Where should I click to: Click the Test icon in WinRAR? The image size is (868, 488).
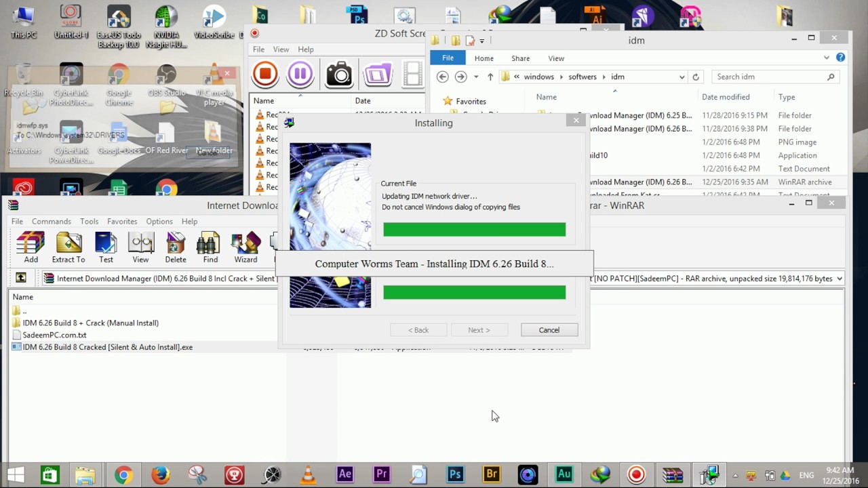(106, 247)
